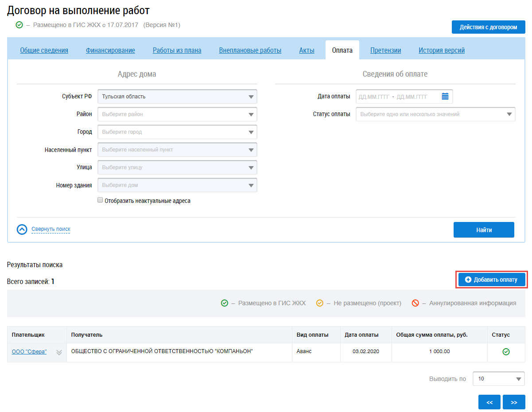Screen dimensions: 532x412
Task: Open the Город dropdown
Action: (x=177, y=132)
